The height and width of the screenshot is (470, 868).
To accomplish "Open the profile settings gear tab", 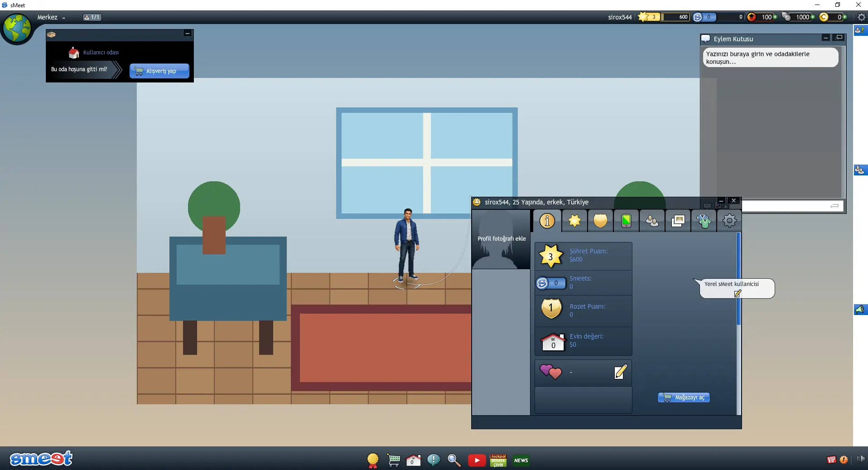I will pyautogui.click(x=729, y=221).
